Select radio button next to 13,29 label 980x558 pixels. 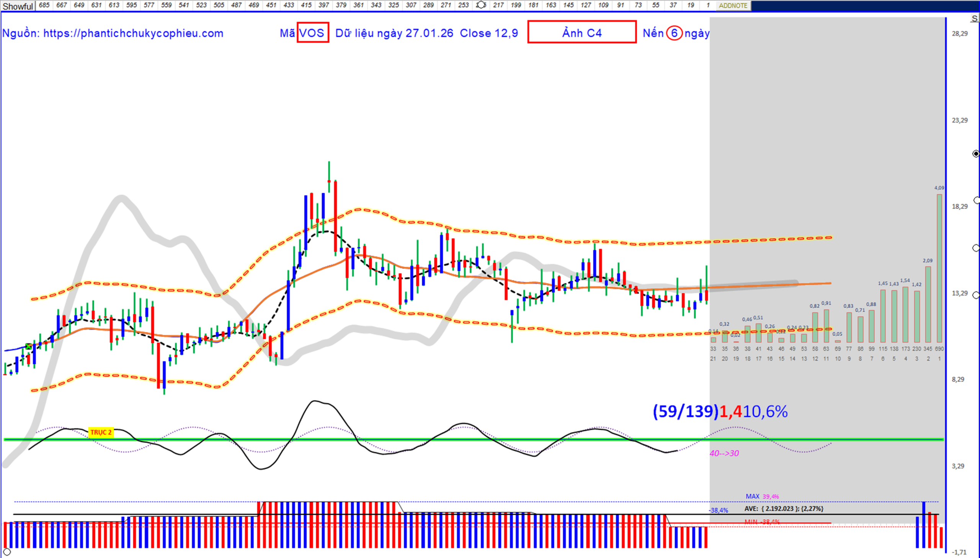pyautogui.click(x=976, y=295)
